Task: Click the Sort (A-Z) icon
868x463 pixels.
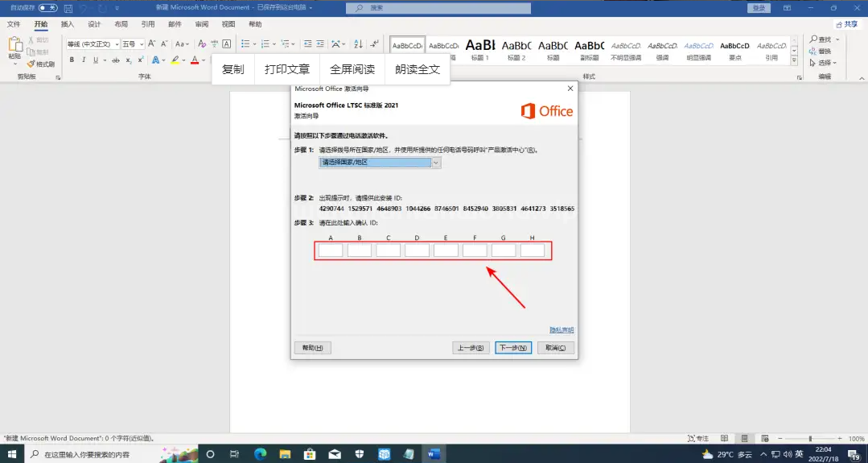Action: tap(358, 43)
